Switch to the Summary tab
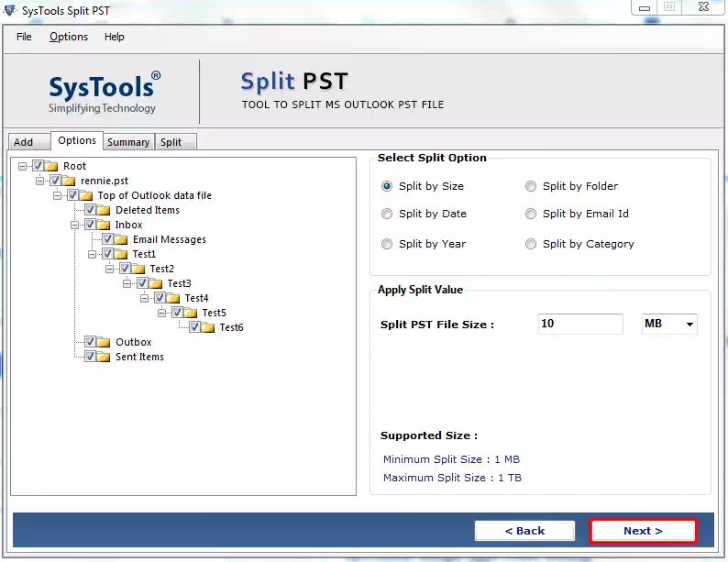Image resolution: width=728 pixels, height=562 pixels. (x=128, y=142)
